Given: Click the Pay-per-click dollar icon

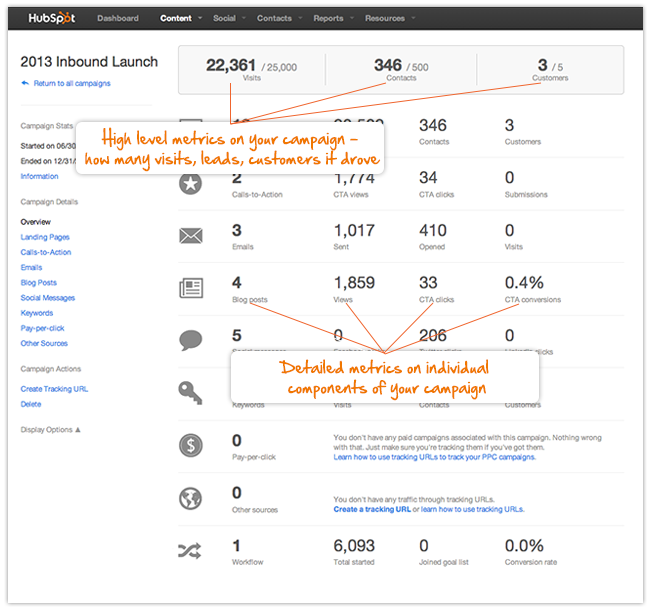Looking at the screenshot, I should [x=191, y=445].
